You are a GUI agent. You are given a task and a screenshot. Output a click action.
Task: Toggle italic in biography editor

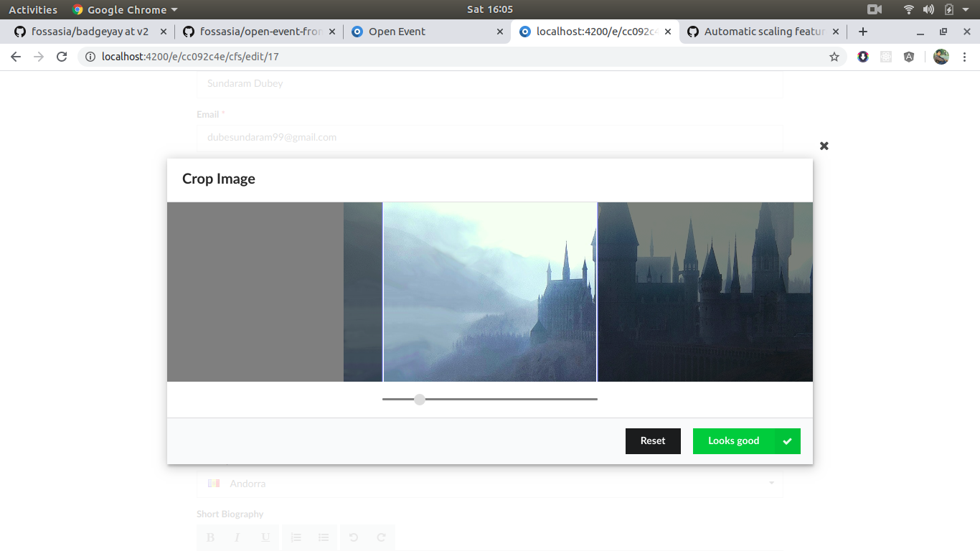click(237, 537)
